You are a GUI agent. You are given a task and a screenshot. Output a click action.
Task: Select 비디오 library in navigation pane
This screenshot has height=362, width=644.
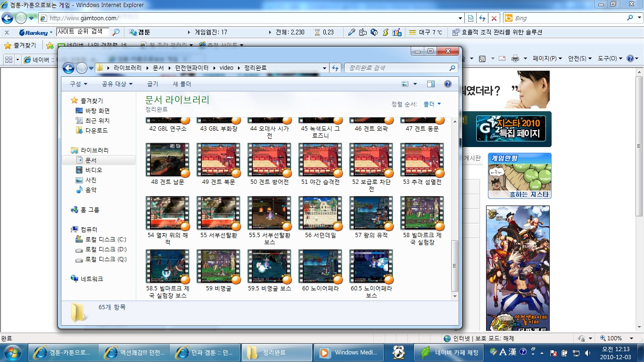tap(93, 170)
